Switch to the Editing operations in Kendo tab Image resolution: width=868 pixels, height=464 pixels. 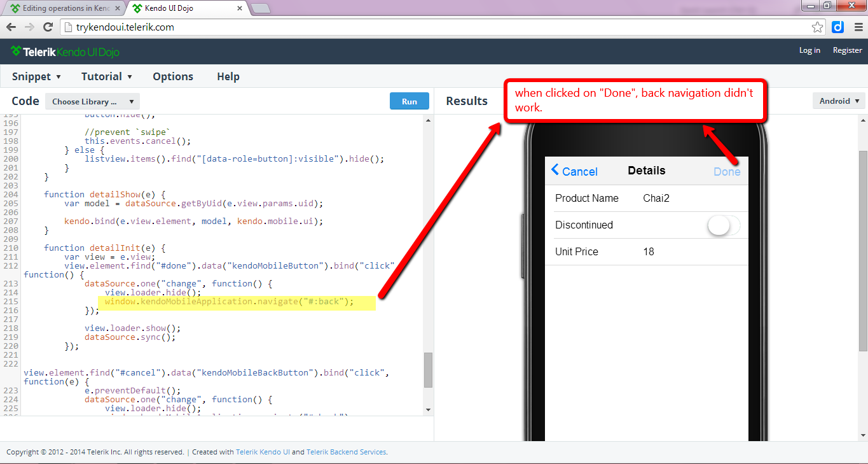click(62, 8)
